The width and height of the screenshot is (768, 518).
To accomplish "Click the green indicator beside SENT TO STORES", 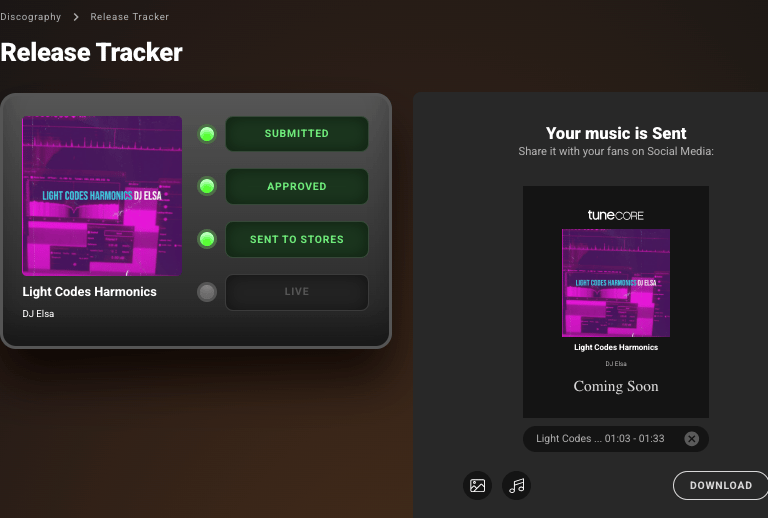I will pos(207,239).
